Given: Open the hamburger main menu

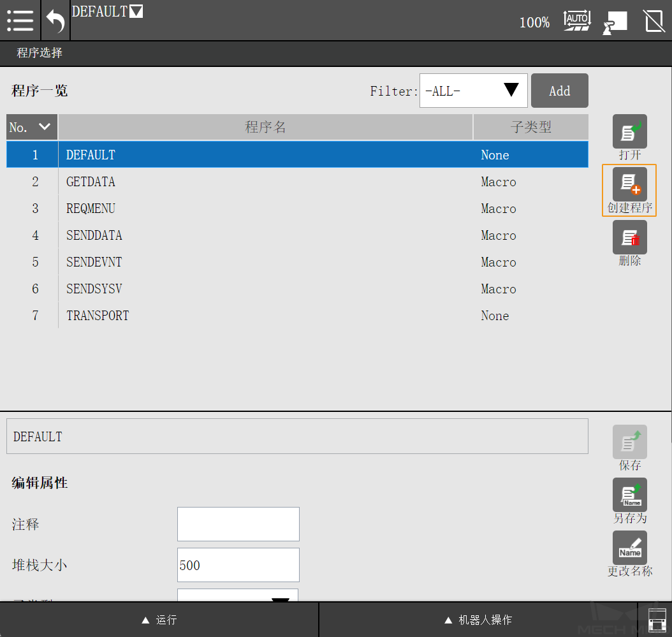Looking at the screenshot, I should point(20,20).
